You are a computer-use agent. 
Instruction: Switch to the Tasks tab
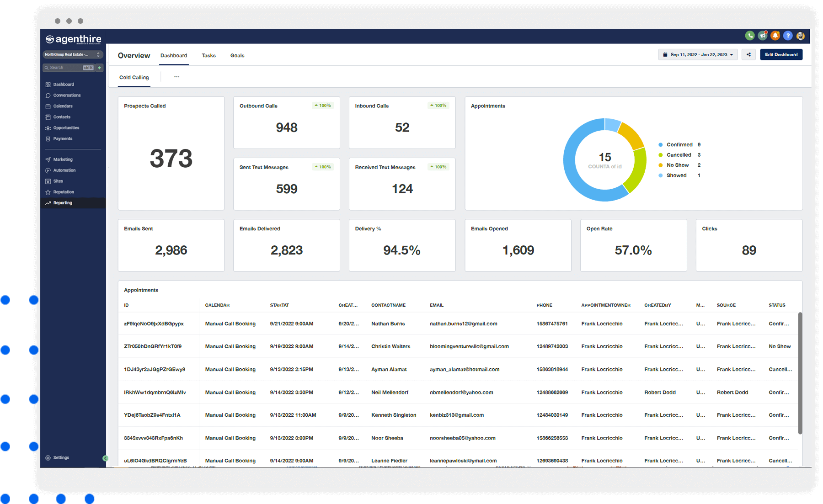(x=208, y=56)
